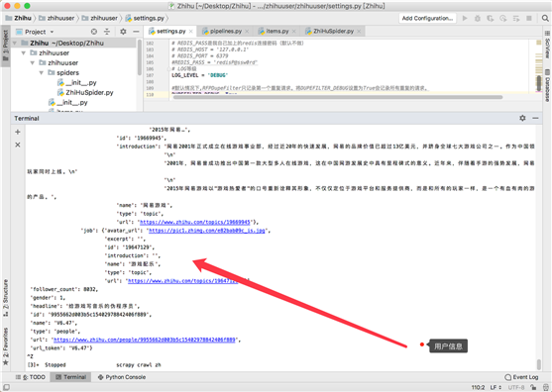Select __init__.py under spiders folder
This screenshot has width=552, height=392.
coord(76,82)
